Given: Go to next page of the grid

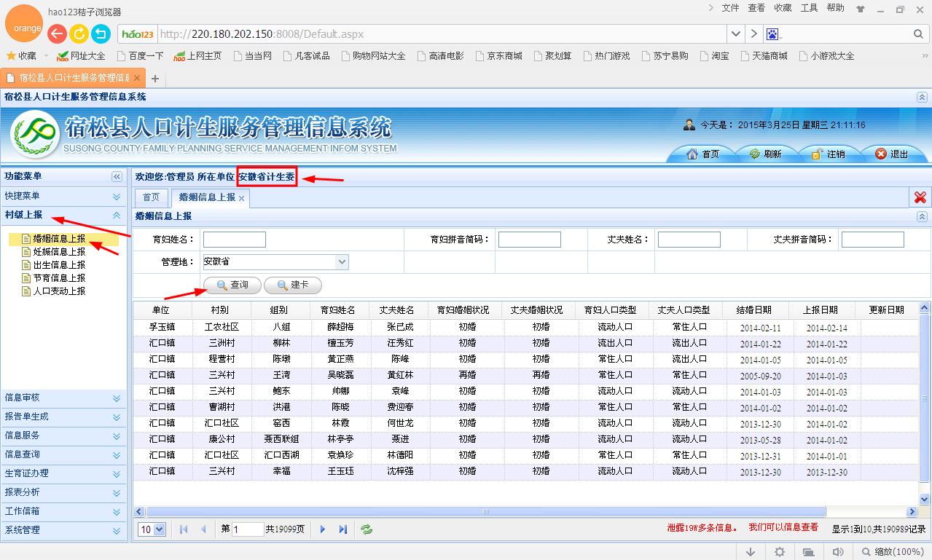Looking at the screenshot, I should 323,529.
